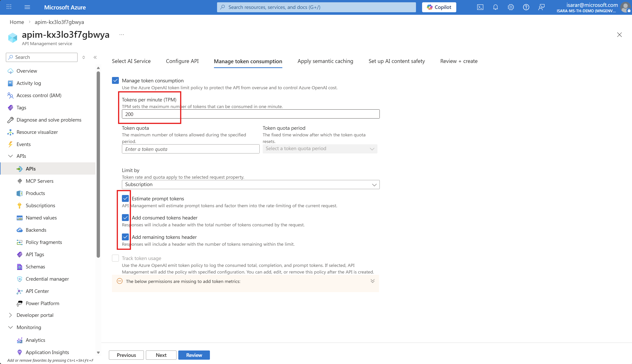Click the expand/collapse all sidebar arrows
632x364 pixels.
click(x=84, y=57)
